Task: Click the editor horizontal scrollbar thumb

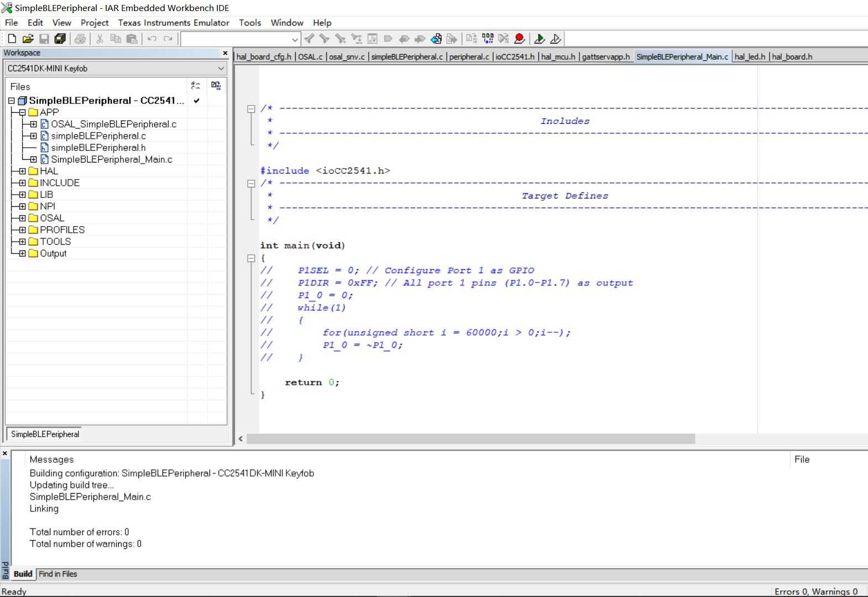Action: [470, 438]
